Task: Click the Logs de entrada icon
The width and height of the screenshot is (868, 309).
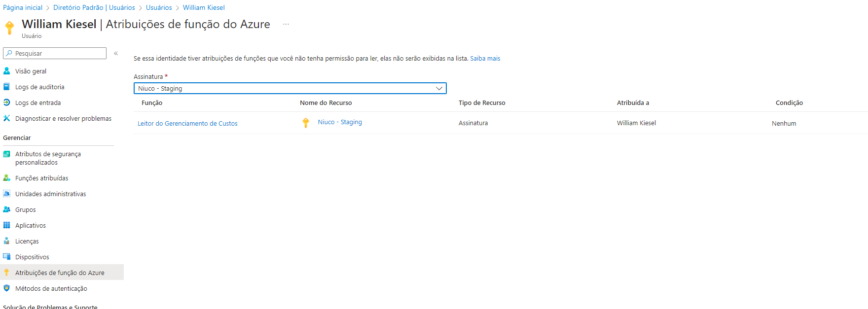Action: 6,103
